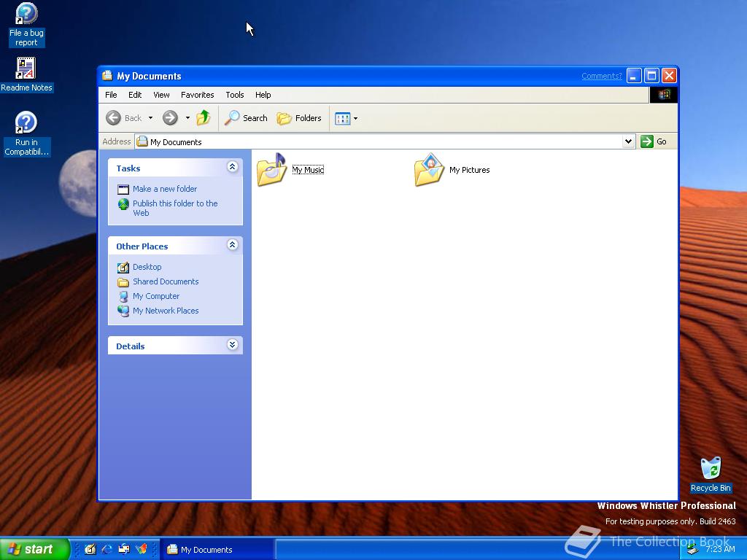747x560 pixels.
Task: Minimize the My Documents window
Action: pyautogui.click(x=634, y=76)
